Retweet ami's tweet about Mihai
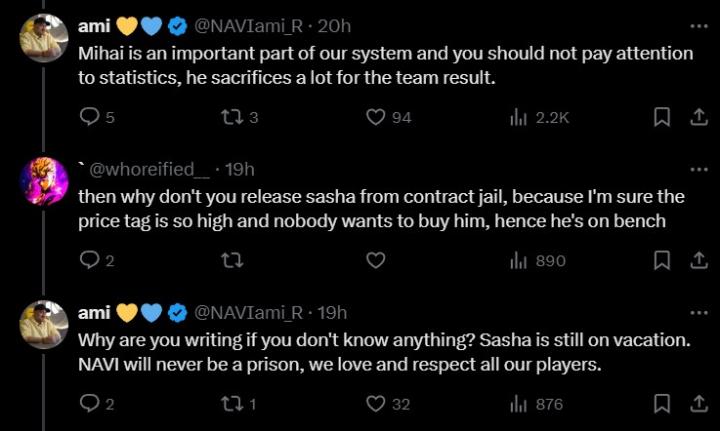The image size is (720, 431). 231,117
